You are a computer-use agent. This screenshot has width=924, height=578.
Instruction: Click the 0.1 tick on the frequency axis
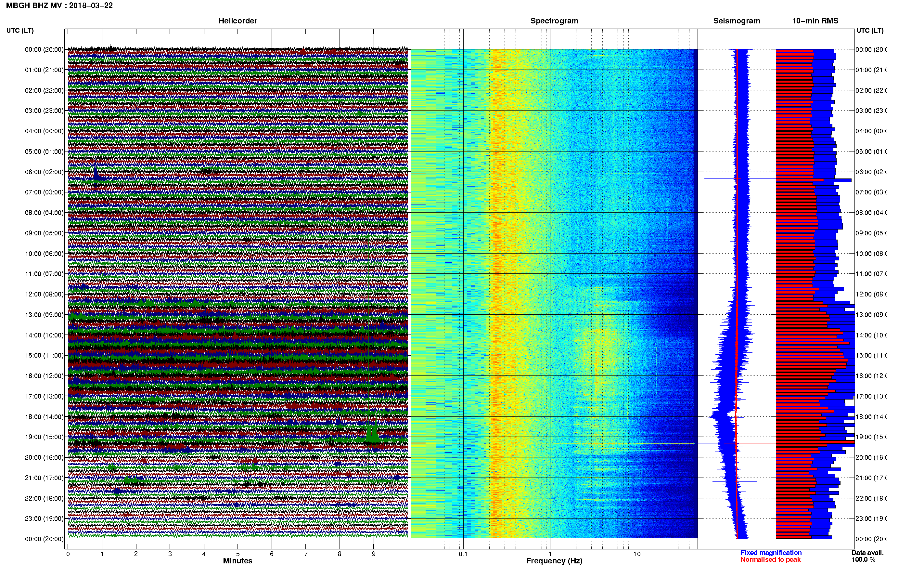[x=463, y=554]
